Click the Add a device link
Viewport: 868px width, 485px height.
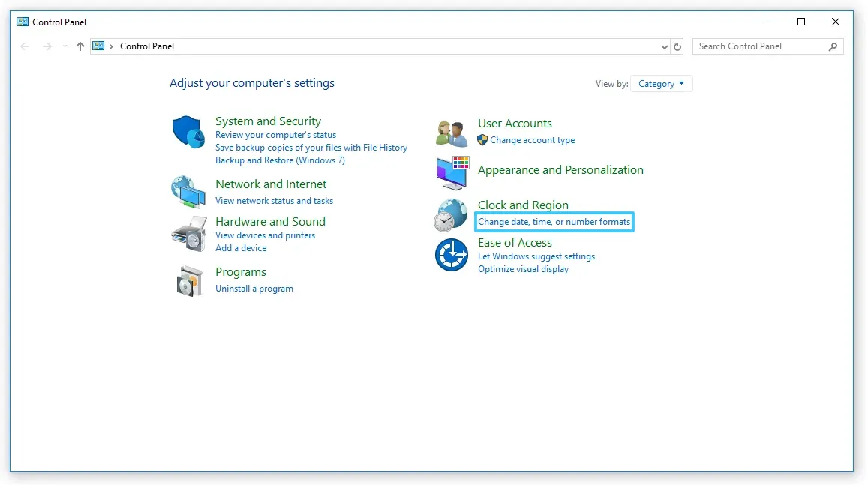(241, 248)
